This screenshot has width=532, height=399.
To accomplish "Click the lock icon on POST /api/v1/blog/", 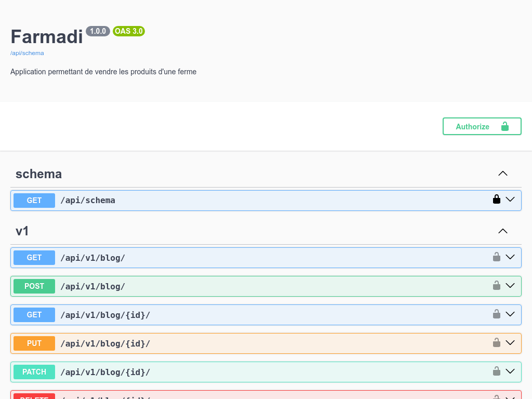I will (x=497, y=285).
